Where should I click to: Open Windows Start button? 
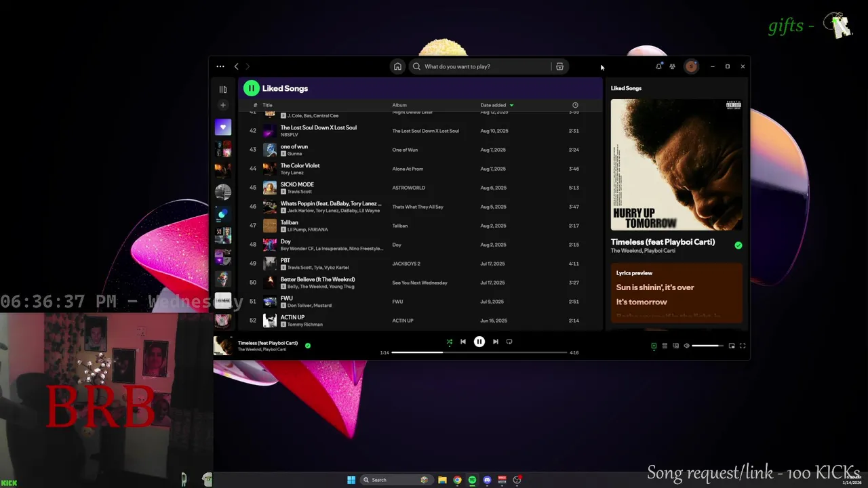tap(351, 480)
